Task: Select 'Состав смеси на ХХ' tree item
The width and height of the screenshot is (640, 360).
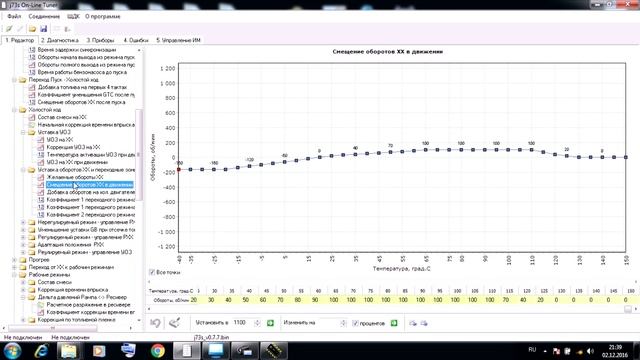Action: click(x=62, y=117)
